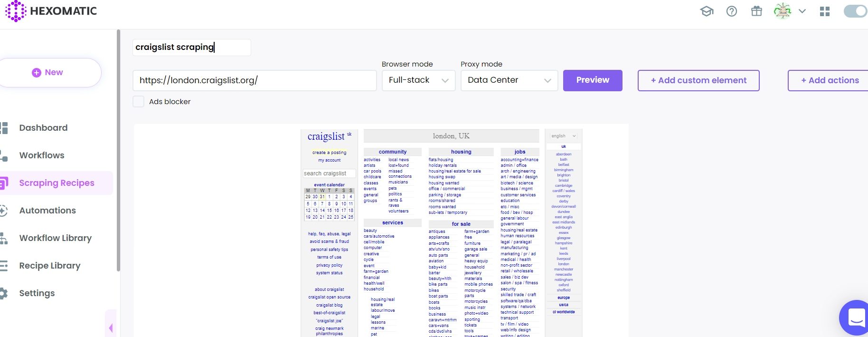Click manchester city link
This screenshot has width=868, height=337.
click(x=564, y=269)
